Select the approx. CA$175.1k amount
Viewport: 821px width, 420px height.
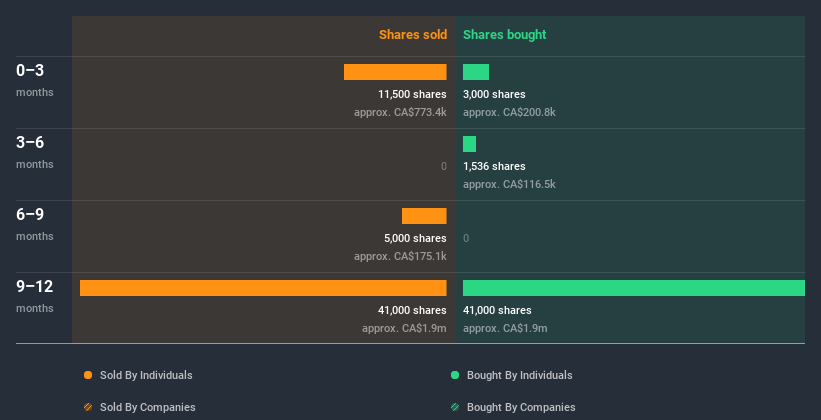[x=401, y=257]
